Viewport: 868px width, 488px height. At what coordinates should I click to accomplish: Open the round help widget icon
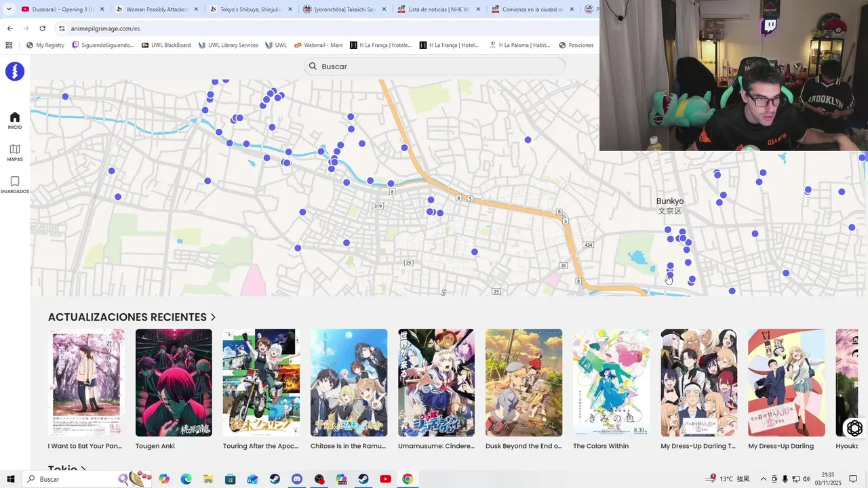854,428
